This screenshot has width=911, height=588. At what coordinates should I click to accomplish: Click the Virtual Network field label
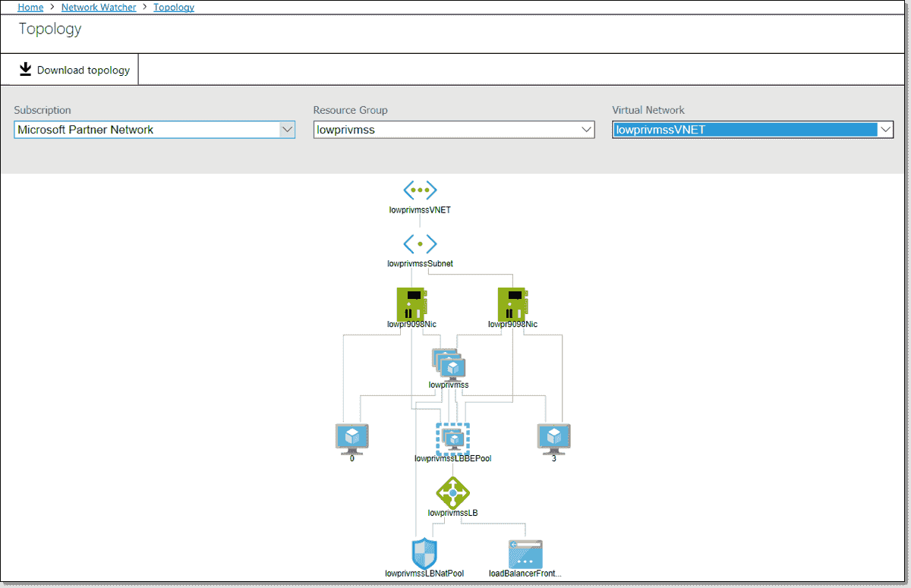click(648, 110)
